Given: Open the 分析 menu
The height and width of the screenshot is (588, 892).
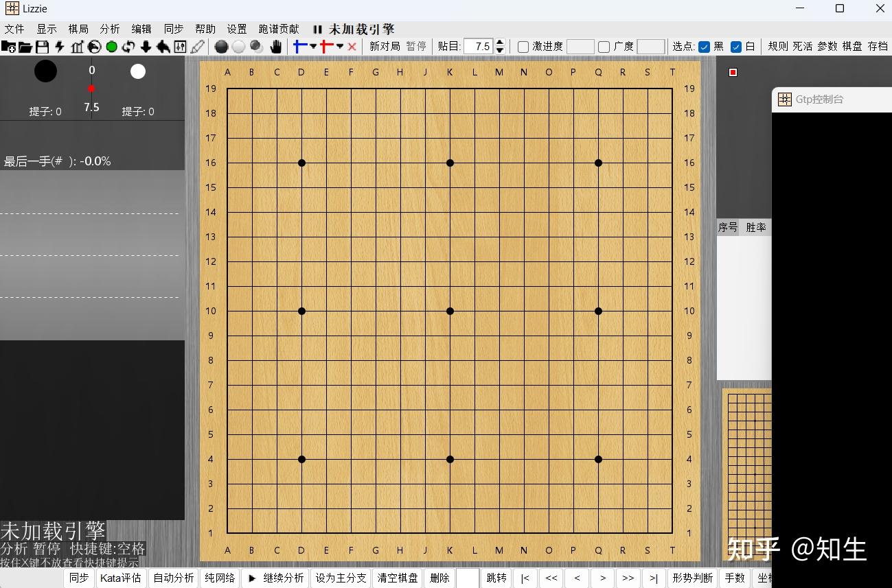Looking at the screenshot, I should click(109, 29).
